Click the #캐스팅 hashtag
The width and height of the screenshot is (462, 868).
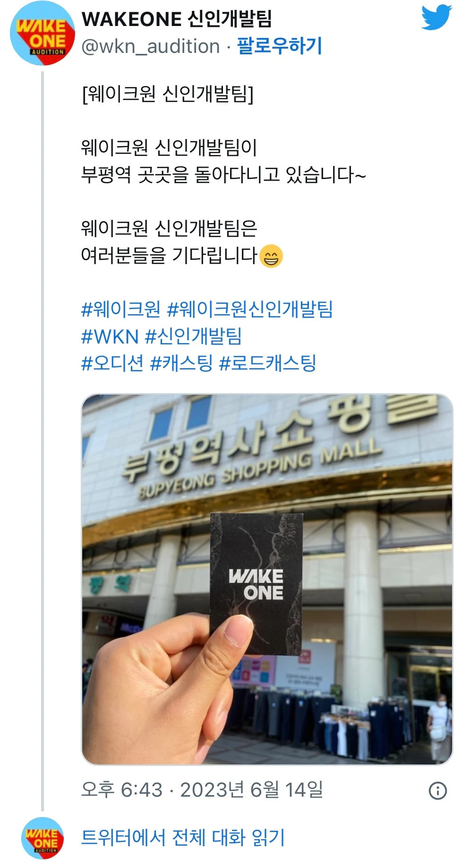[181, 363]
